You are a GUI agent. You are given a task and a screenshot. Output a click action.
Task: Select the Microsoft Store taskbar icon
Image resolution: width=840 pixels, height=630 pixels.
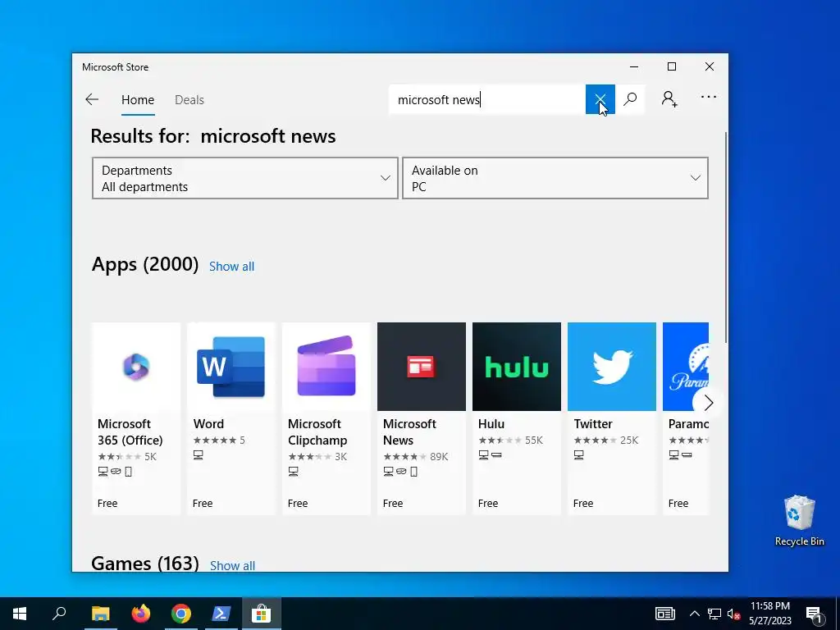[x=262, y=614]
